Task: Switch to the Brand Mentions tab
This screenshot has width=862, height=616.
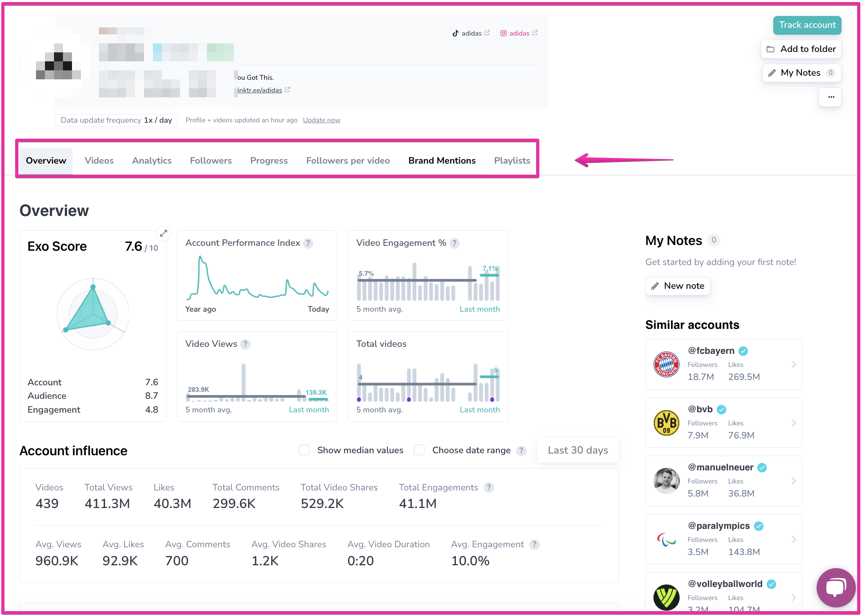Action: click(442, 161)
